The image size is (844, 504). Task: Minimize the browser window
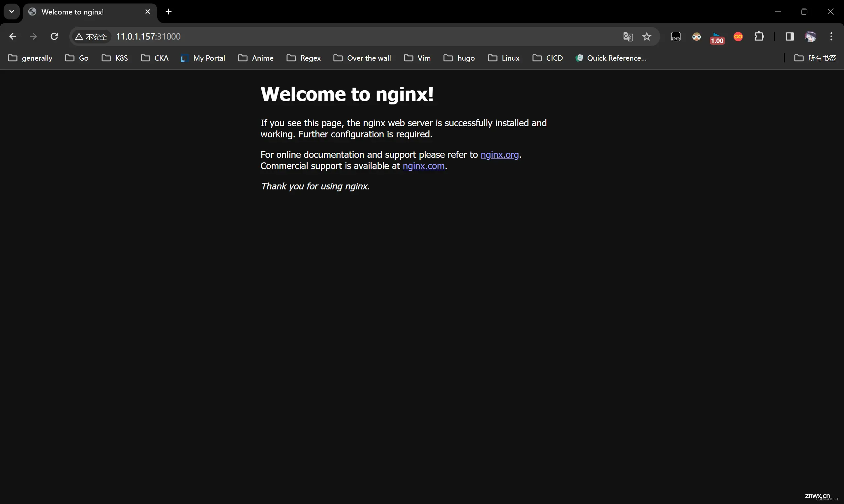pyautogui.click(x=778, y=12)
